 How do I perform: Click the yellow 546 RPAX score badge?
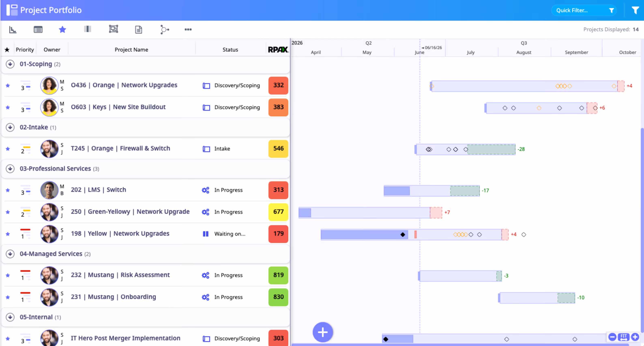tap(278, 149)
